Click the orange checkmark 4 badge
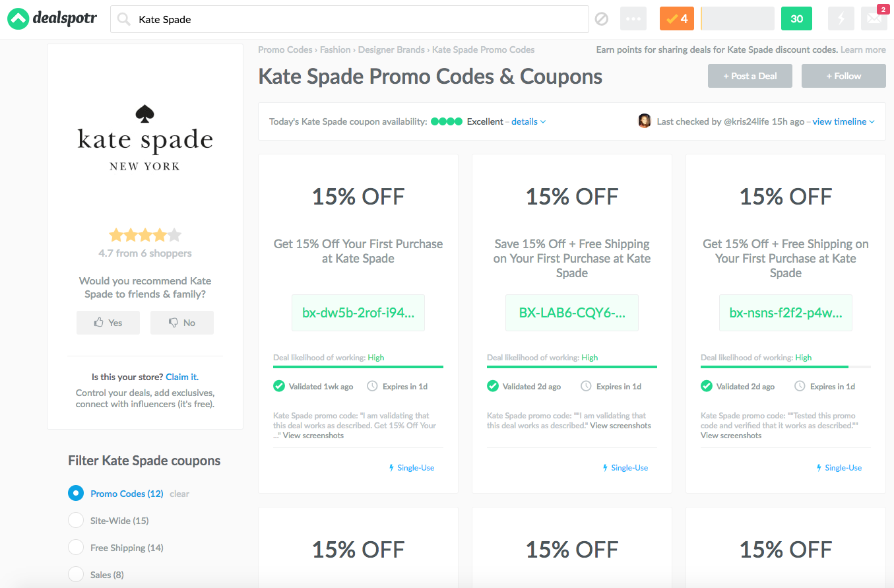 (x=677, y=19)
